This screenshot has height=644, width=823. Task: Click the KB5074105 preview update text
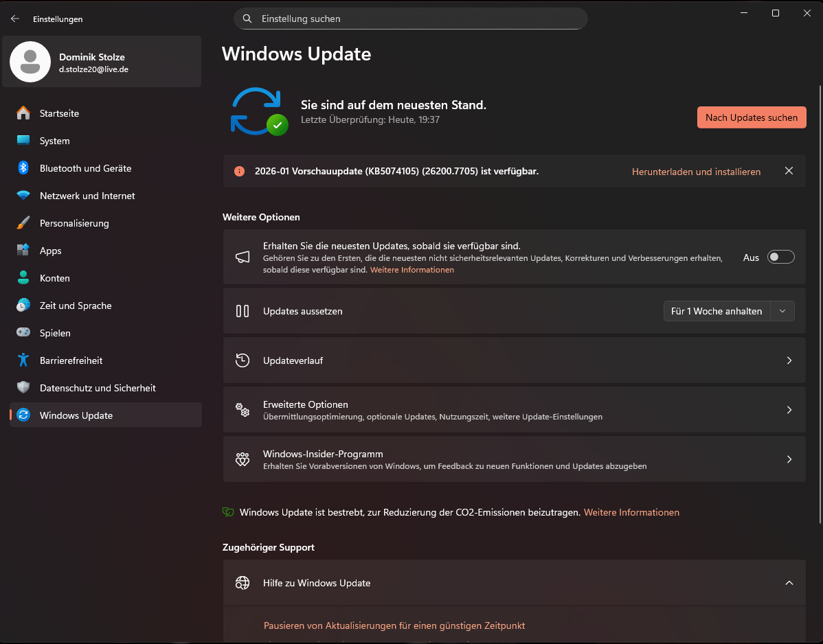[x=397, y=172]
